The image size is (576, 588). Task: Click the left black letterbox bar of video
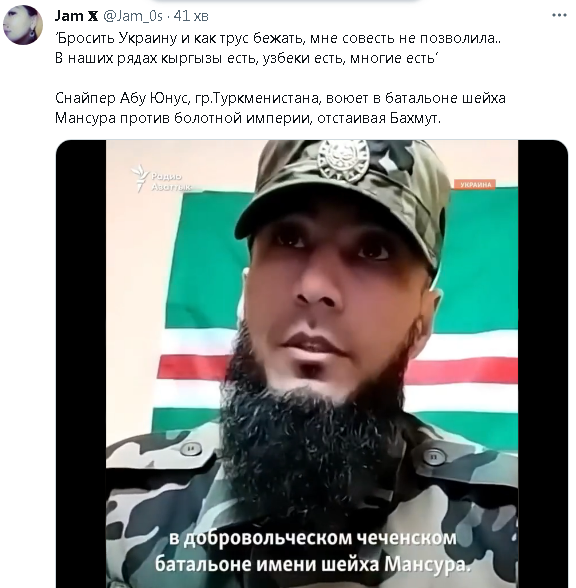tap(81, 364)
